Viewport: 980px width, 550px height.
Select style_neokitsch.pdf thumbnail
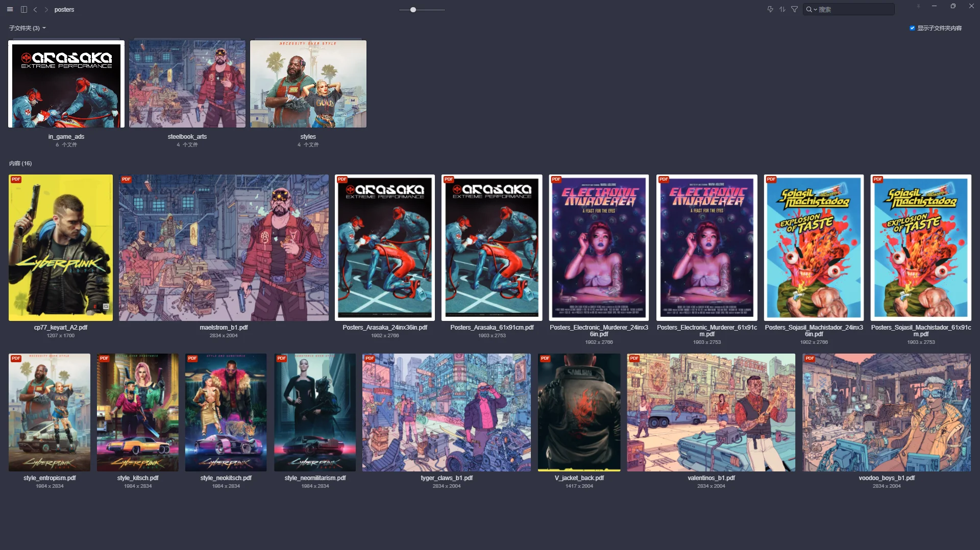coord(226,412)
